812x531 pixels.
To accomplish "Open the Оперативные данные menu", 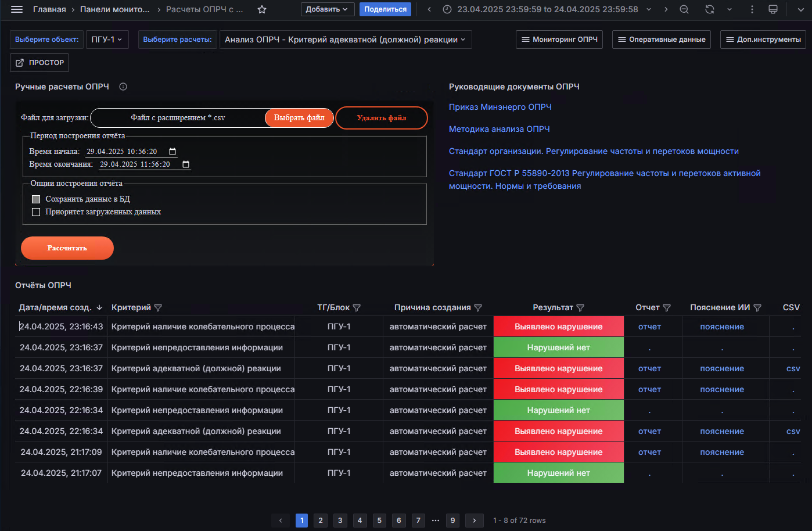I will pyautogui.click(x=661, y=40).
